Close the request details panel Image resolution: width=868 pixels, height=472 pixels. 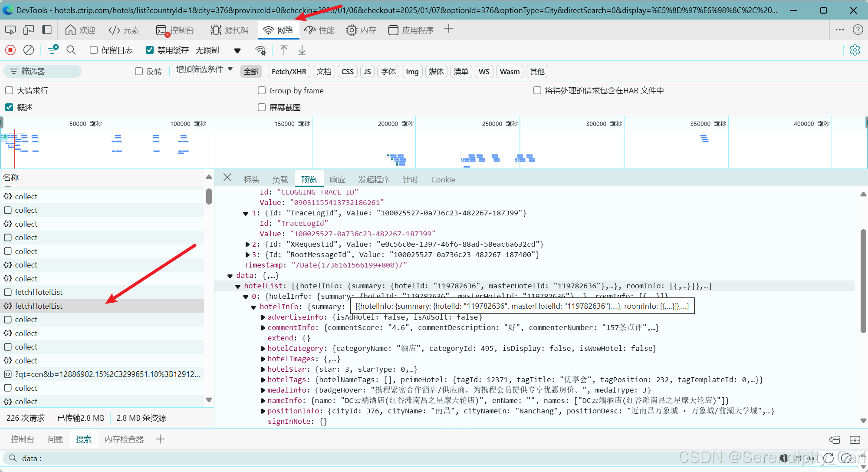pyautogui.click(x=227, y=177)
